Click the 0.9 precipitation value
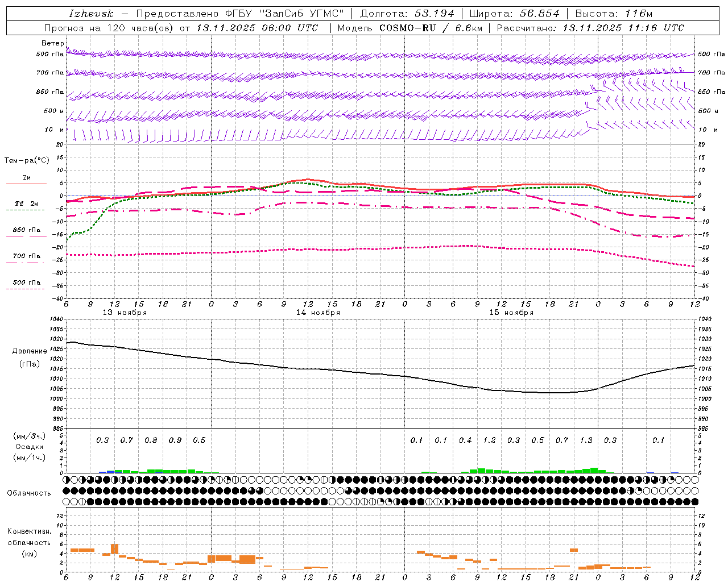The image size is (728, 582). pos(175,440)
